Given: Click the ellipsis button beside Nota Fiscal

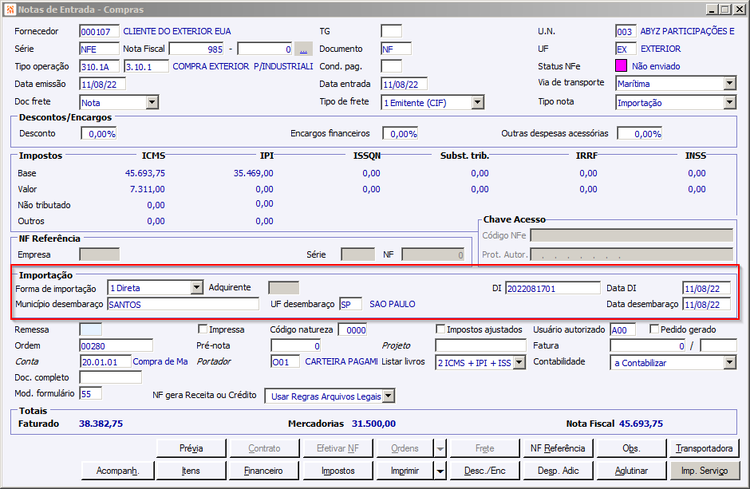Looking at the screenshot, I should click(303, 48).
